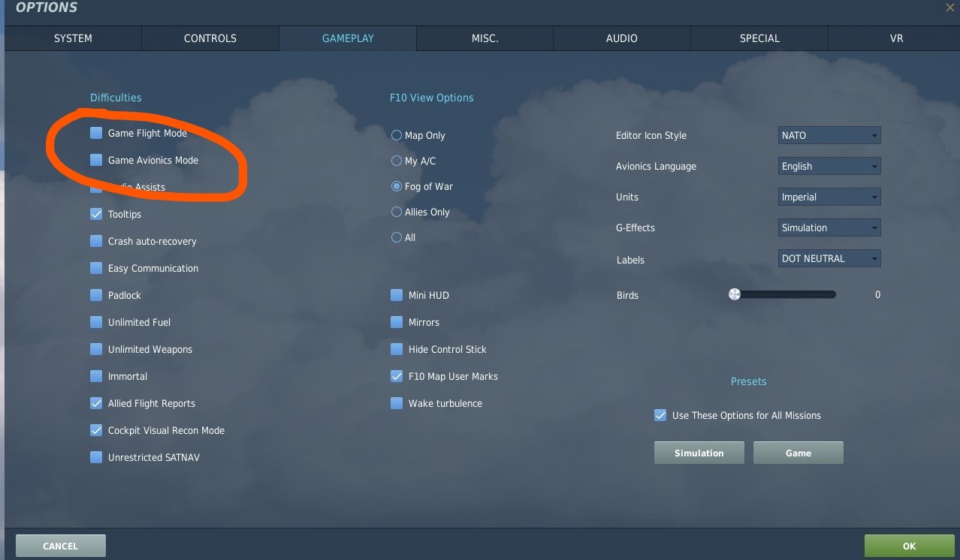Expand the Units Imperial dropdown
The width and height of the screenshot is (960, 560).
[829, 197]
